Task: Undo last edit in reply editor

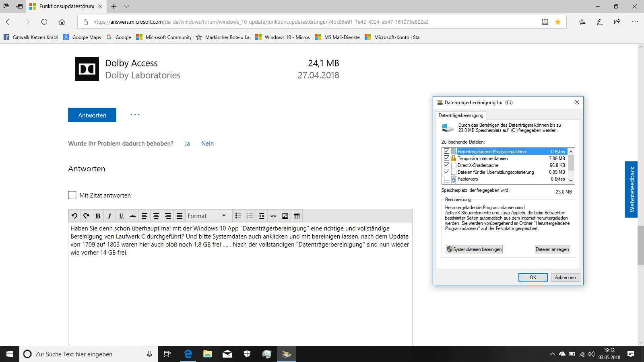Action: [74, 216]
